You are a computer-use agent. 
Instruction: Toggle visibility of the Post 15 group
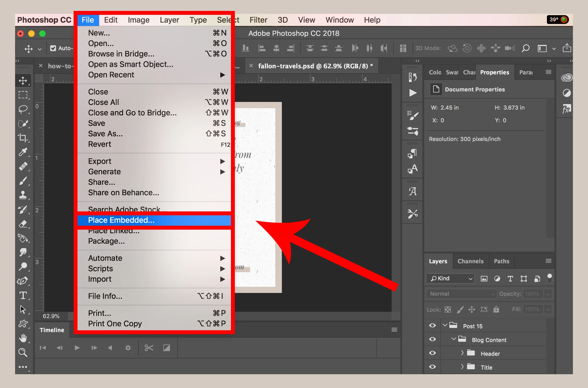(432, 325)
